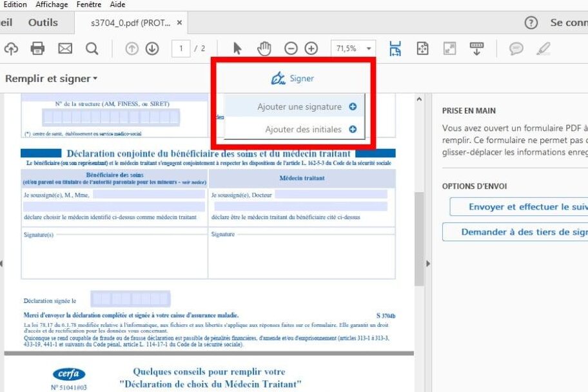
Task: Click N° de la structure number field
Action: (111, 117)
